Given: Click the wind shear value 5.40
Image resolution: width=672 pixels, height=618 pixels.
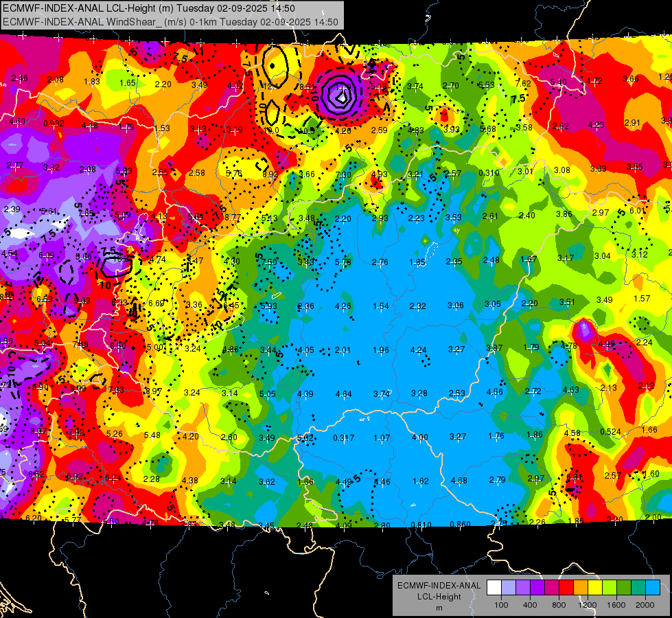Looking at the screenshot, I should [x=559, y=82].
